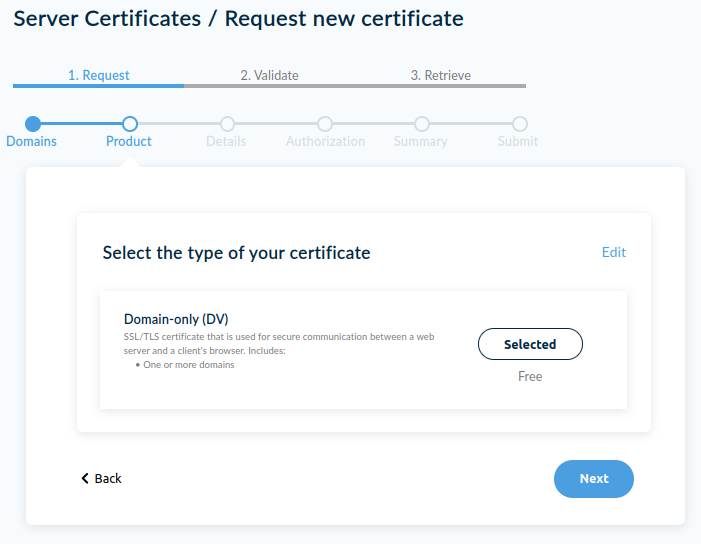Jump to the Submit step circle
This screenshot has width=701, height=544.
[520, 124]
